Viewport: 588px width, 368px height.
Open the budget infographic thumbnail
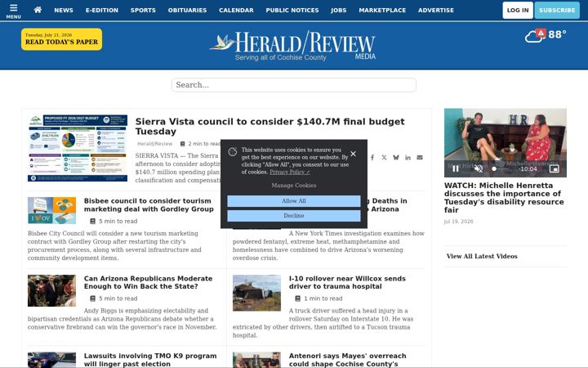click(x=78, y=148)
